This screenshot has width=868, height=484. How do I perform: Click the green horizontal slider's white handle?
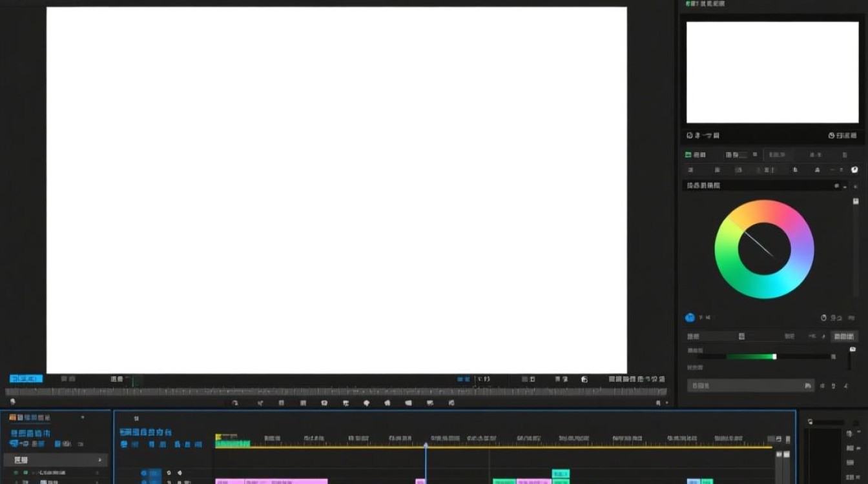click(x=774, y=356)
